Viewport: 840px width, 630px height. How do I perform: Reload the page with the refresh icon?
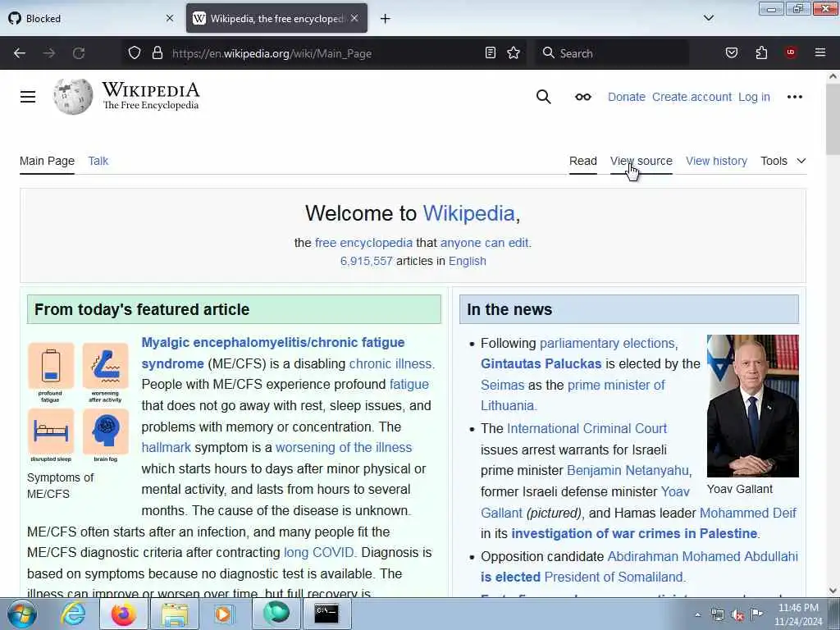pos(79,53)
